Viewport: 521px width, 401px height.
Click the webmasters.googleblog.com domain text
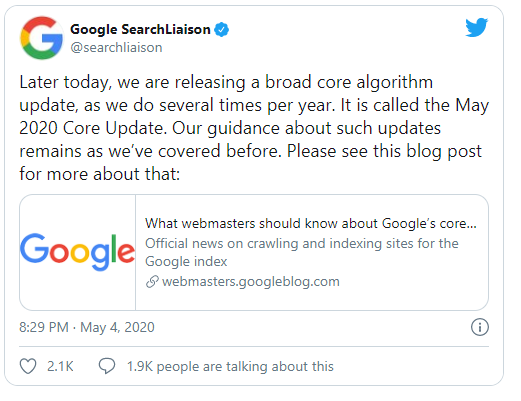coord(251,282)
